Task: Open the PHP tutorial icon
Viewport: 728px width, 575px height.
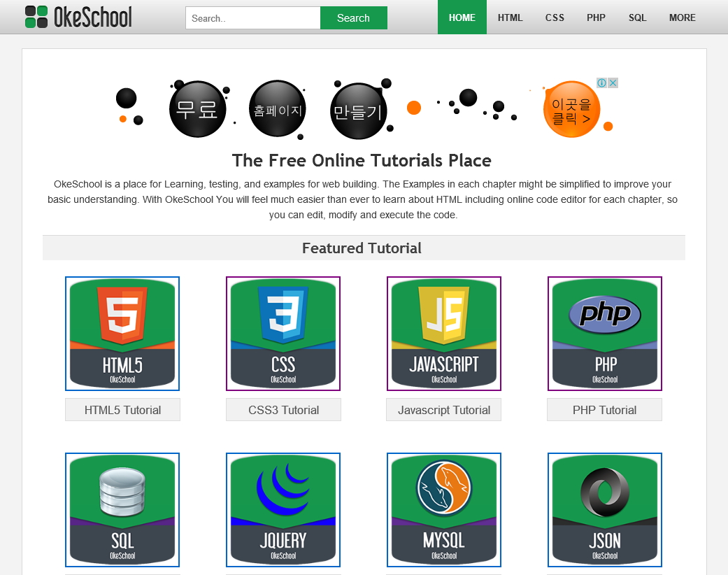Action: 605,334
